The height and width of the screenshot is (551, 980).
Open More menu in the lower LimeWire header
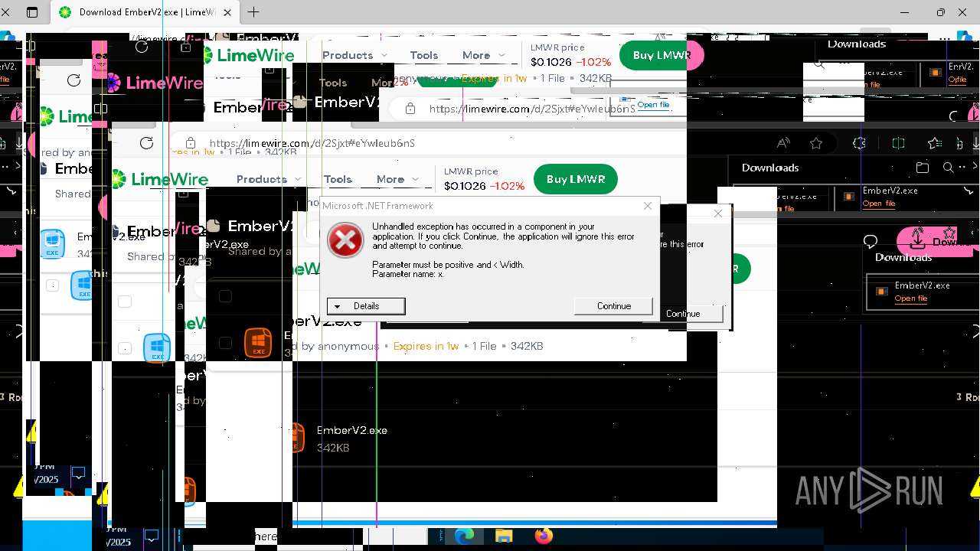(x=398, y=179)
